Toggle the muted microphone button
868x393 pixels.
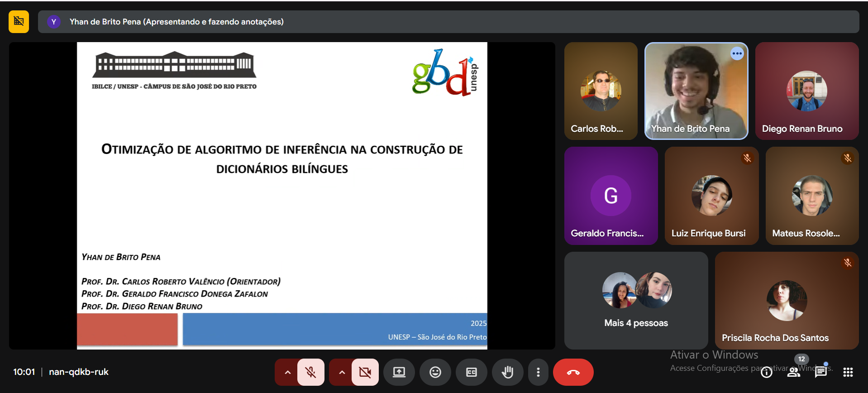311,372
